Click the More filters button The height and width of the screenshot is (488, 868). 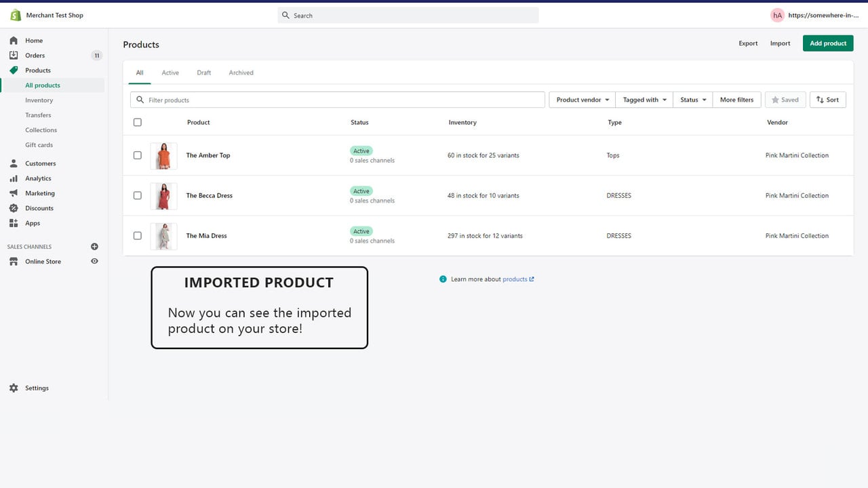coord(736,100)
